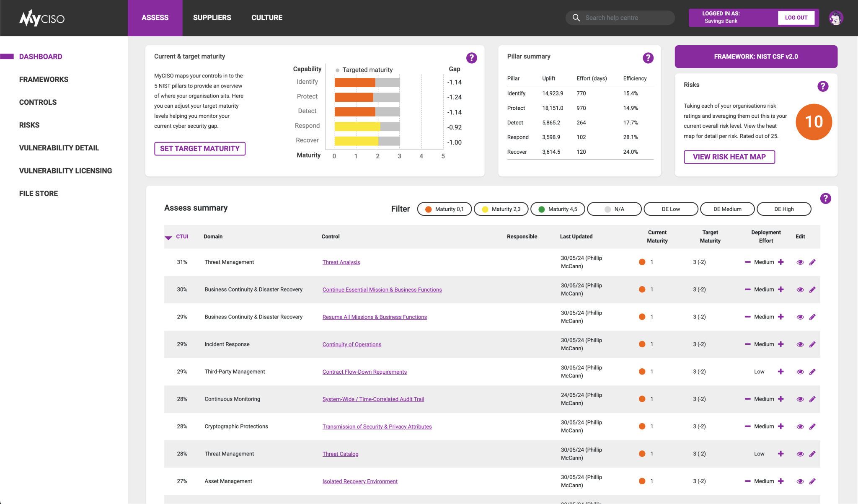
Task: Edit Transmission of Security Attributes pencil icon
Action: 812,426
